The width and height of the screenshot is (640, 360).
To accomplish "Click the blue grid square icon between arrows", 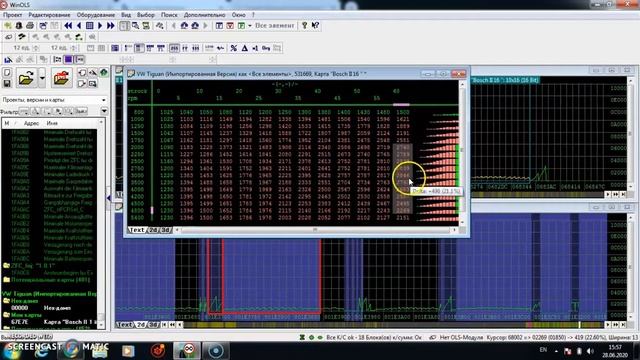I will 89,26.
